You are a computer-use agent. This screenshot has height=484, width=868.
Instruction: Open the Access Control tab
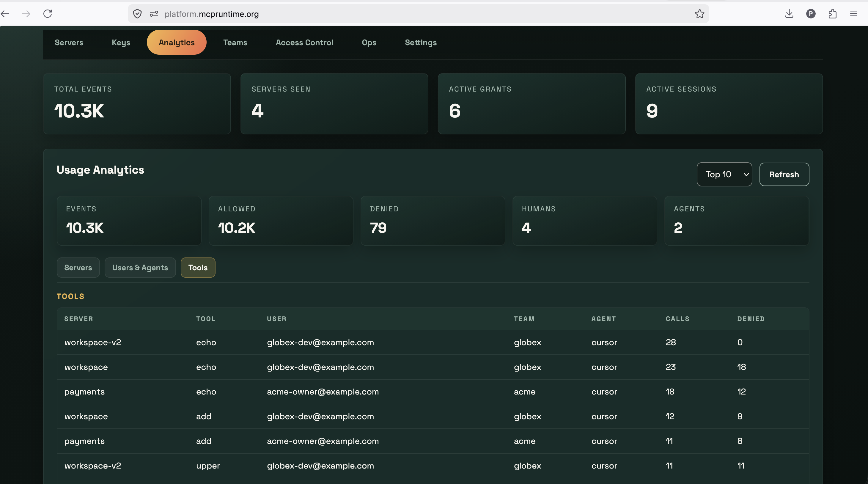point(304,43)
